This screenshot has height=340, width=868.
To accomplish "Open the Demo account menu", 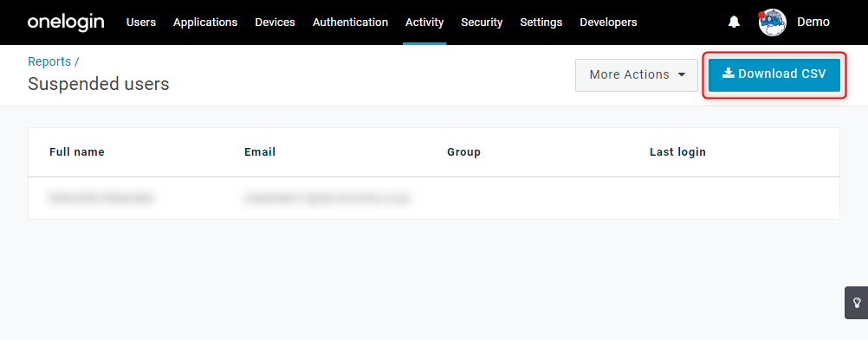I will (813, 22).
